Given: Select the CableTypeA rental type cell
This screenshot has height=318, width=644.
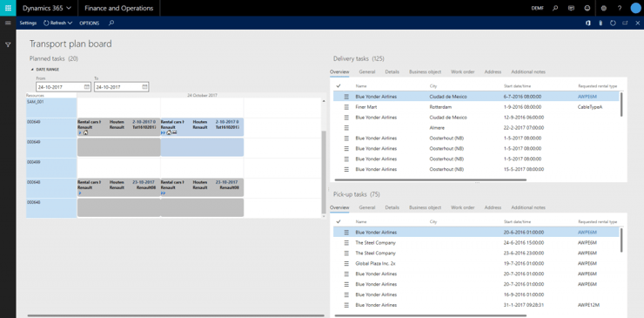Looking at the screenshot, I should [x=590, y=107].
